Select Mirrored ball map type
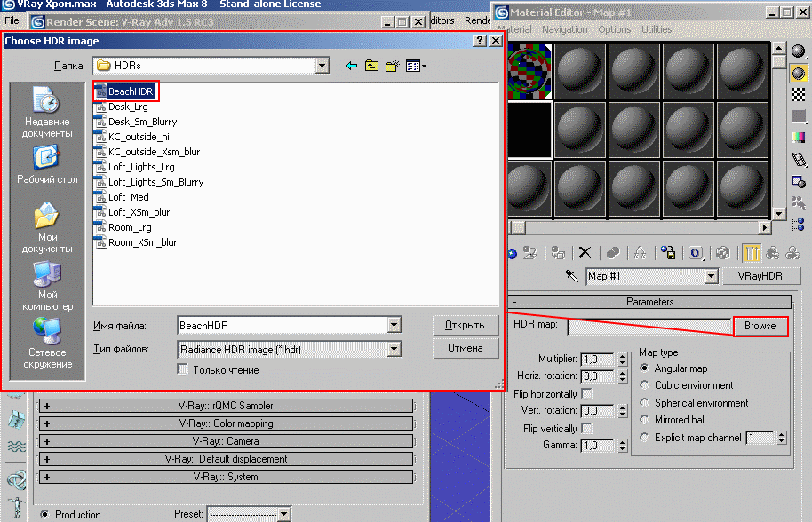Image resolution: width=812 pixels, height=522 pixels. pyautogui.click(x=644, y=420)
